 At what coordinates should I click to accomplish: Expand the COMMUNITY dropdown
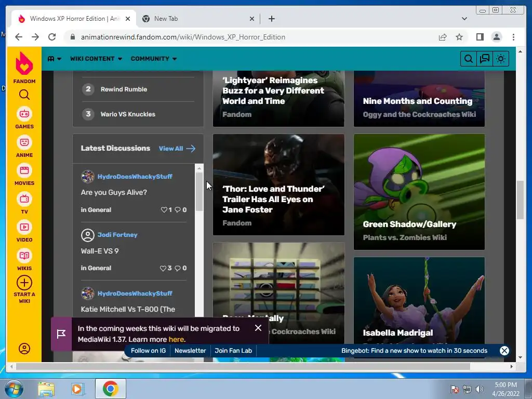point(154,59)
